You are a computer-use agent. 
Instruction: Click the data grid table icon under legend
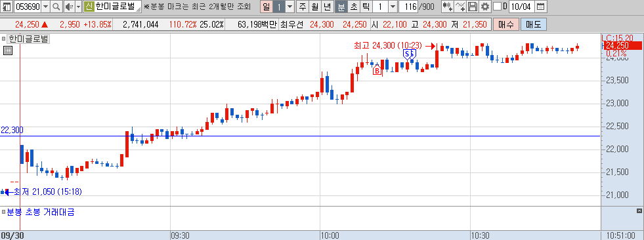click(x=8, y=50)
